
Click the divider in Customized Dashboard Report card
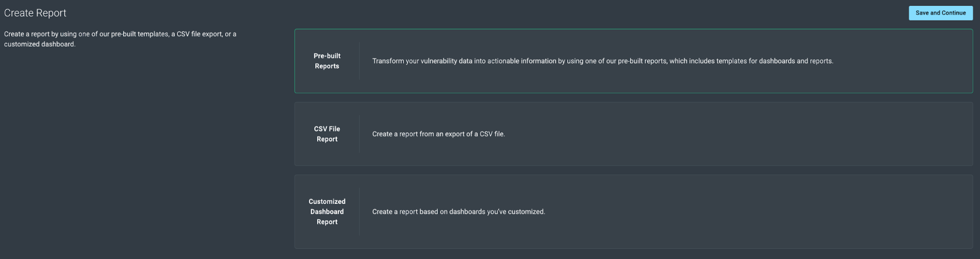click(x=359, y=212)
